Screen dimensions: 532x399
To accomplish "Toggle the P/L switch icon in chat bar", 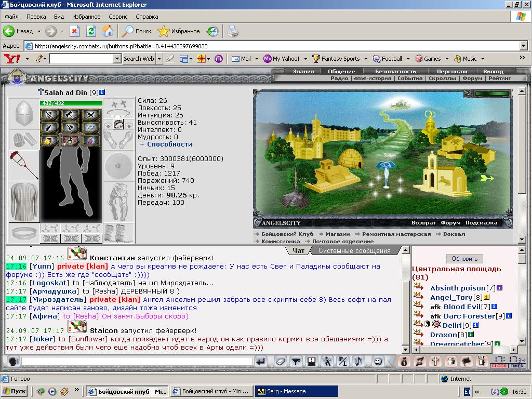I will [343, 362].
